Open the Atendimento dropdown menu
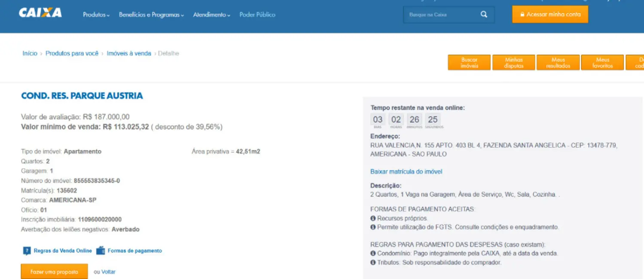The image size is (644, 279). pyautogui.click(x=211, y=15)
